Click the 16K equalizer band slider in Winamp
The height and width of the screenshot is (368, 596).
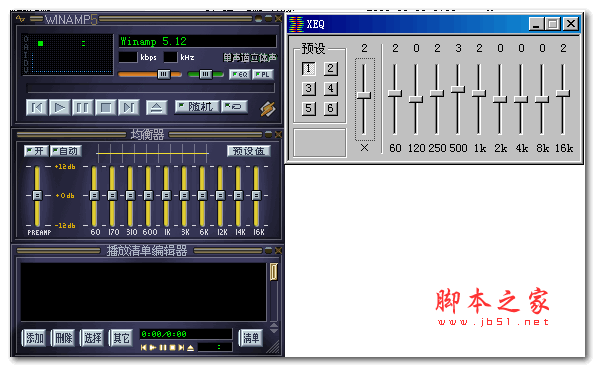coord(256,195)
